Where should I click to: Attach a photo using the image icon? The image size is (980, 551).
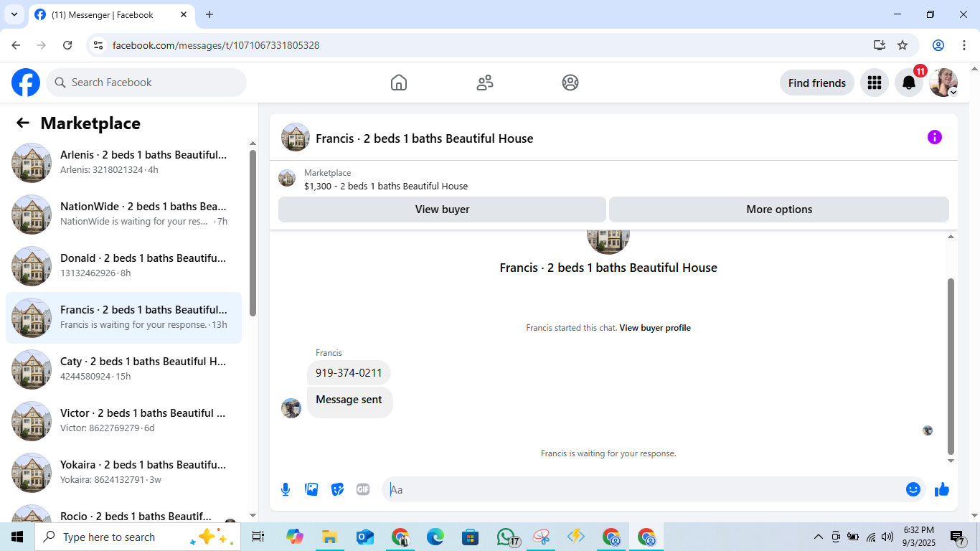311,489
